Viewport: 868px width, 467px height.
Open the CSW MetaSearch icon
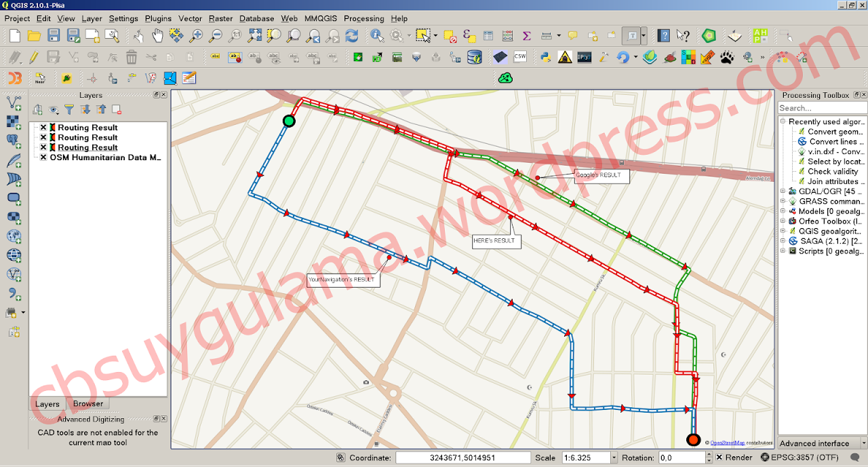(x=520, y=57)
